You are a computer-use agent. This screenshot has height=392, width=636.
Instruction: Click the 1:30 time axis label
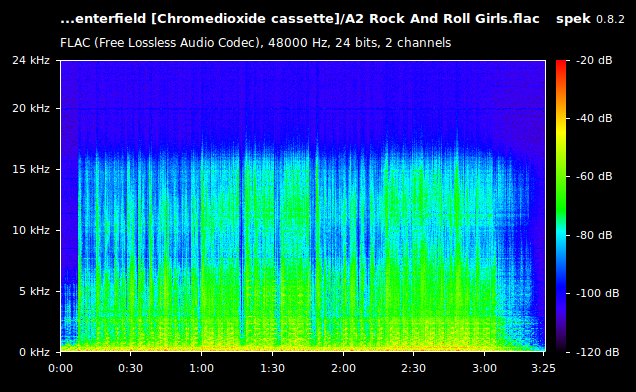[272, 368]
